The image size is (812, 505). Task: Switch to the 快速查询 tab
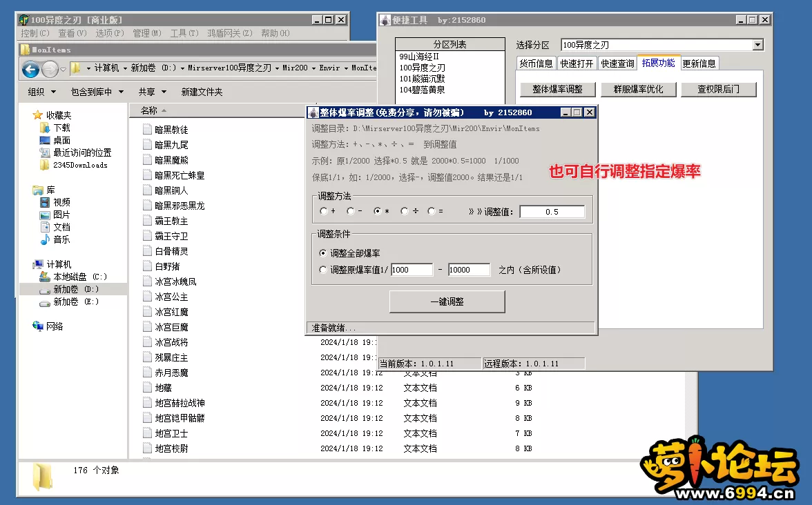[617, 63]
